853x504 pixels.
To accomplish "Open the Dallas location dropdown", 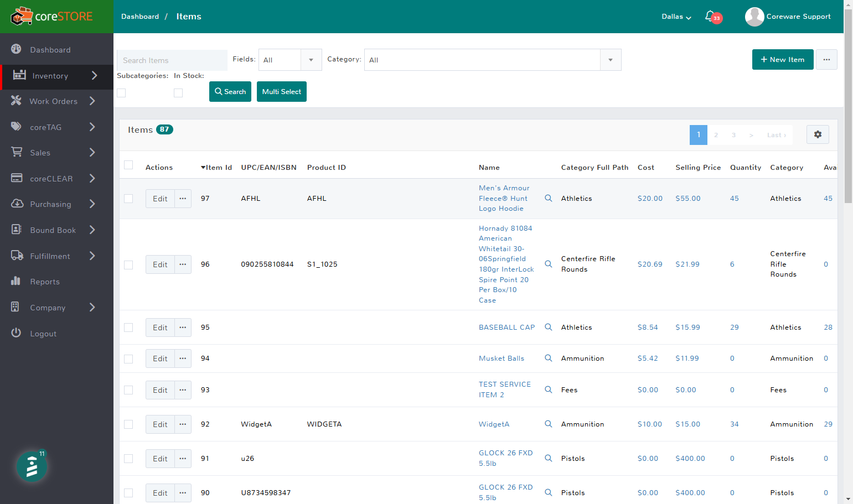I will [x=676, y=17].
